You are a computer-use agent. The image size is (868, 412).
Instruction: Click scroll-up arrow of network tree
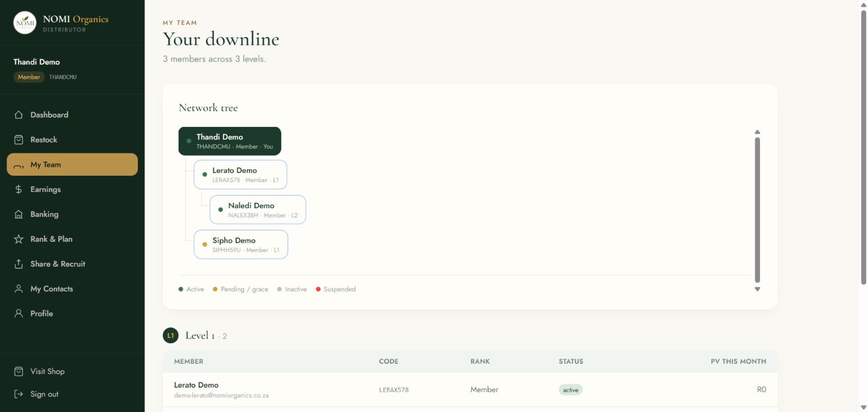[x=757, y=132]
